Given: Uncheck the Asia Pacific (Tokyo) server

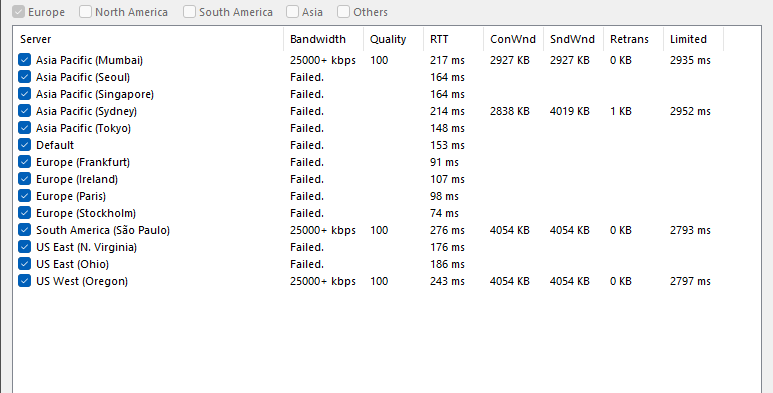Looking at the screenshot, I should pos(25,128).
